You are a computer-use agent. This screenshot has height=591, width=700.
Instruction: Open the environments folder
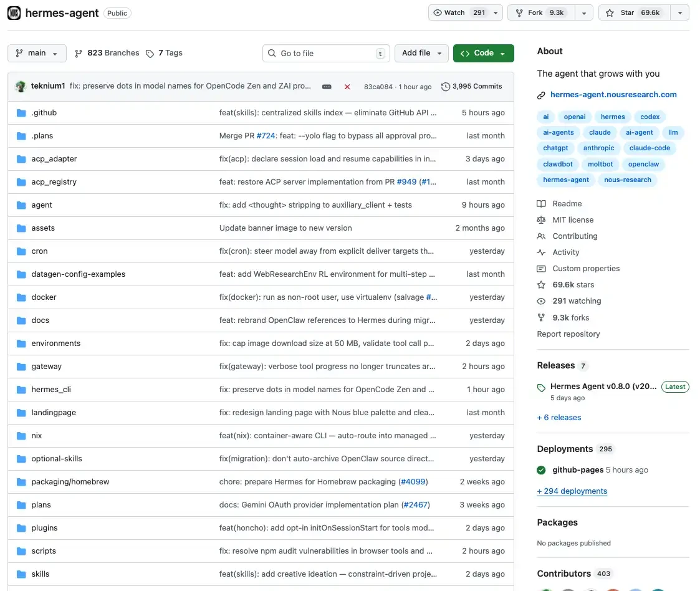[x=56, y=344]
